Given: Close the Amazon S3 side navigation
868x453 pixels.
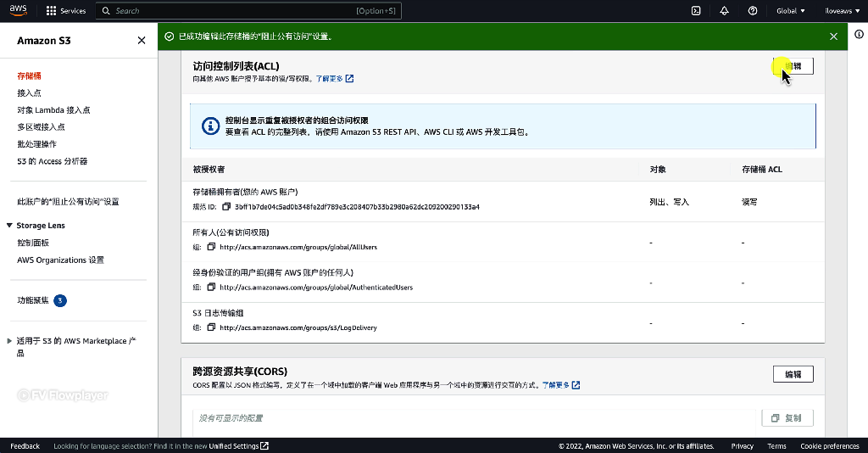Looking at the screenshot, I should point(142,41).
